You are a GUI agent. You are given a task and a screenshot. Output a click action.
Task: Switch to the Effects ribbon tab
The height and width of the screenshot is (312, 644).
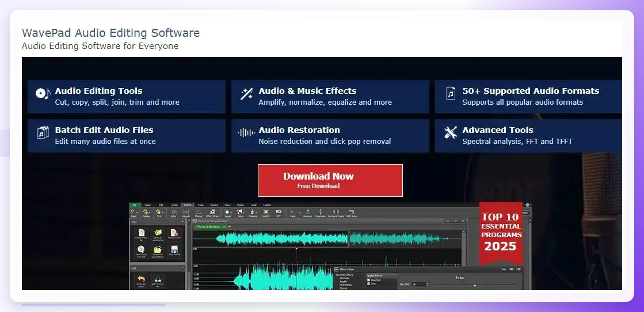pyautogui.click(x=187, y=205)
